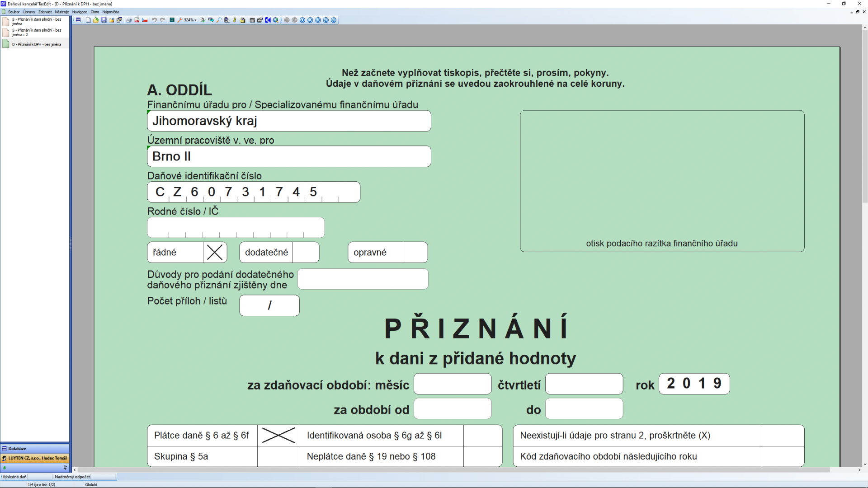
Task: Click the čtvrtletí input field
Action: tap(584, 384)
